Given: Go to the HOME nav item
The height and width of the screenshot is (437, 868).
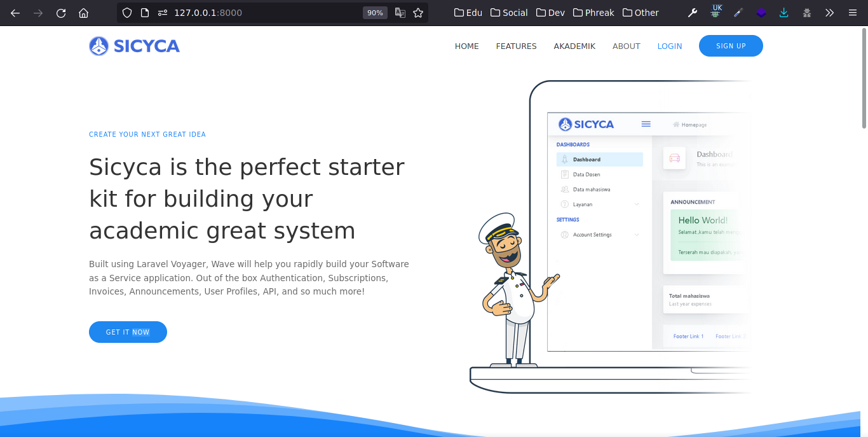Looking at the screenshot, I should coord(467,46).
